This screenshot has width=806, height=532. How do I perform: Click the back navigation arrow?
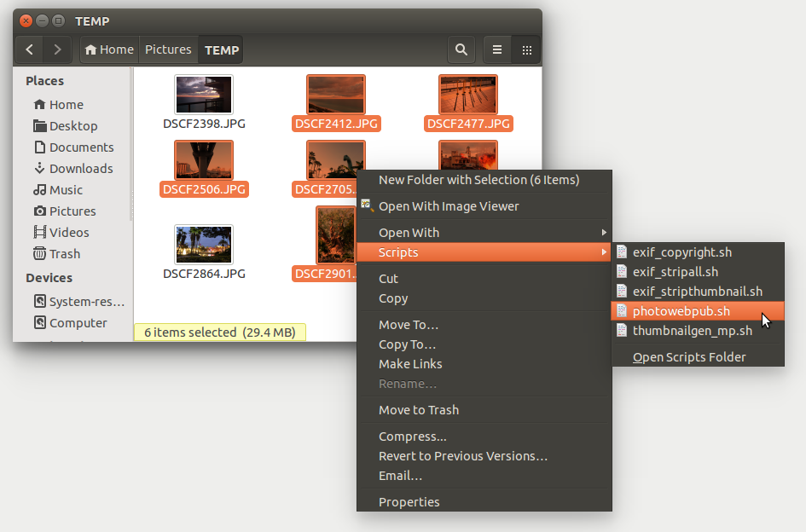tap(30, 49)
